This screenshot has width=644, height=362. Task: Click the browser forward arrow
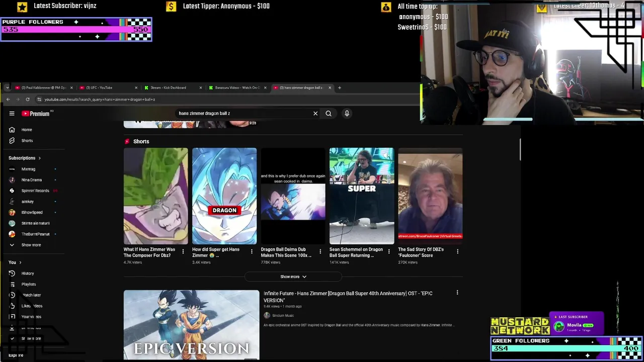[18, 100]
